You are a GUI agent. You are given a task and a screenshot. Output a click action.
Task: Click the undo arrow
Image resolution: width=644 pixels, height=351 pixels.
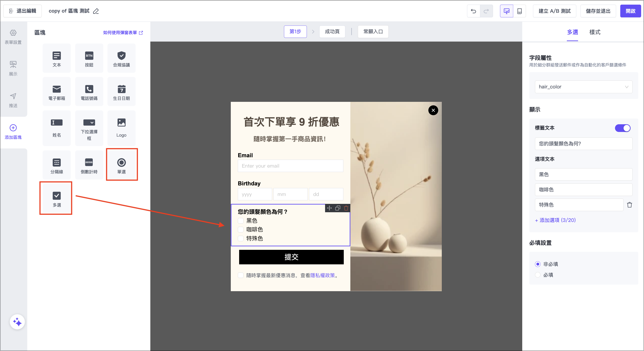click(x=473, y=11)
